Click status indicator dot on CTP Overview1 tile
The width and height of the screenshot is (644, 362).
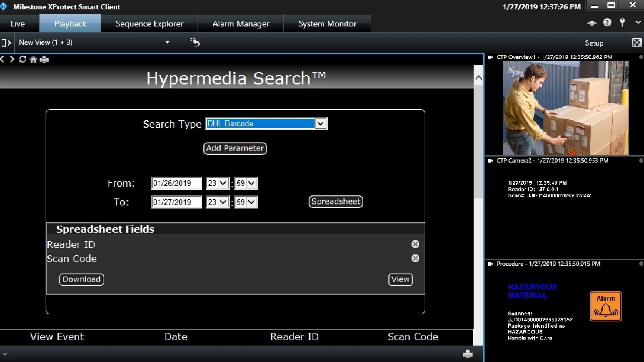tap(641, 57)
